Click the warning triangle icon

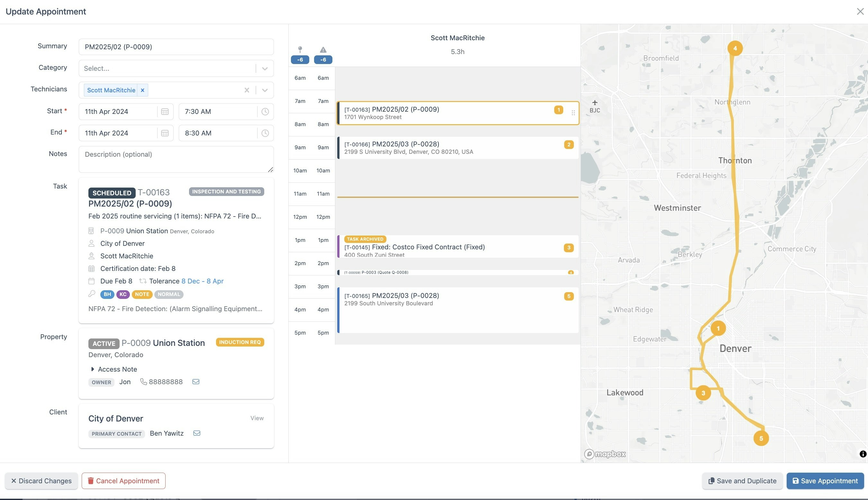[323, 50]
